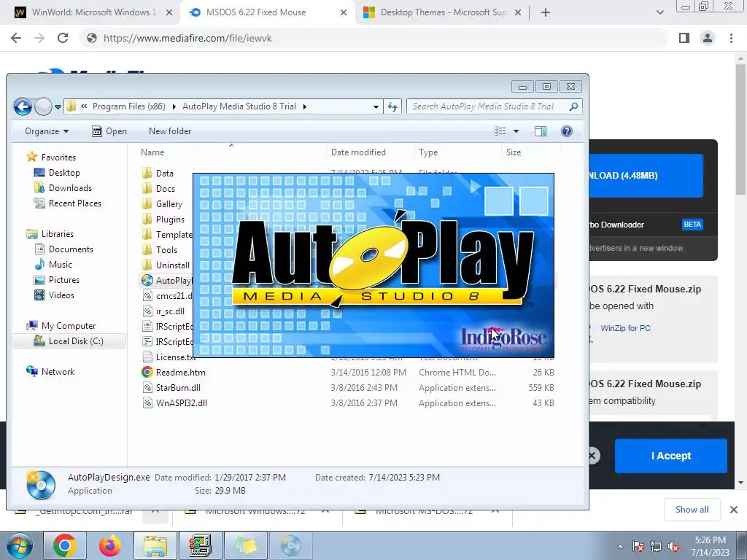Sort by the Name column header
747x560 pixels.
point(152,152)
